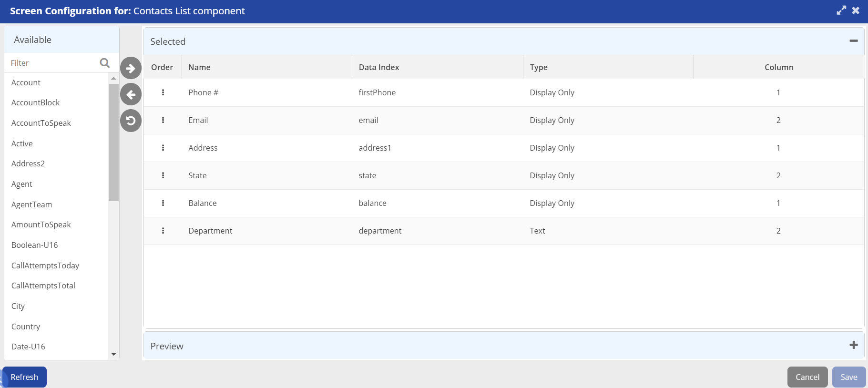Select CallAttemptsTotal in the Available list
The height and width of the screenshot is (388, 868).
tap(43, 286)
